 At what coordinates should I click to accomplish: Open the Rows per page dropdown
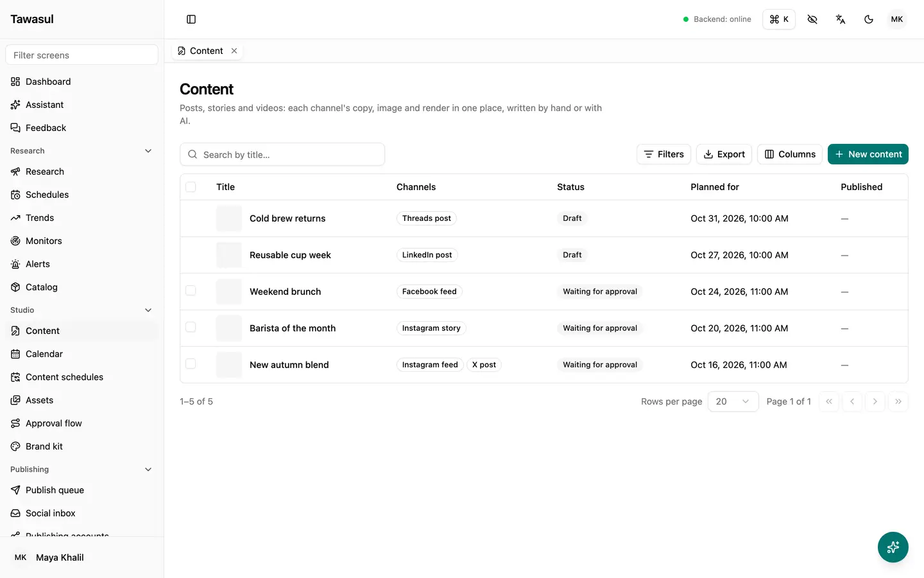click(x=733, y=401)
